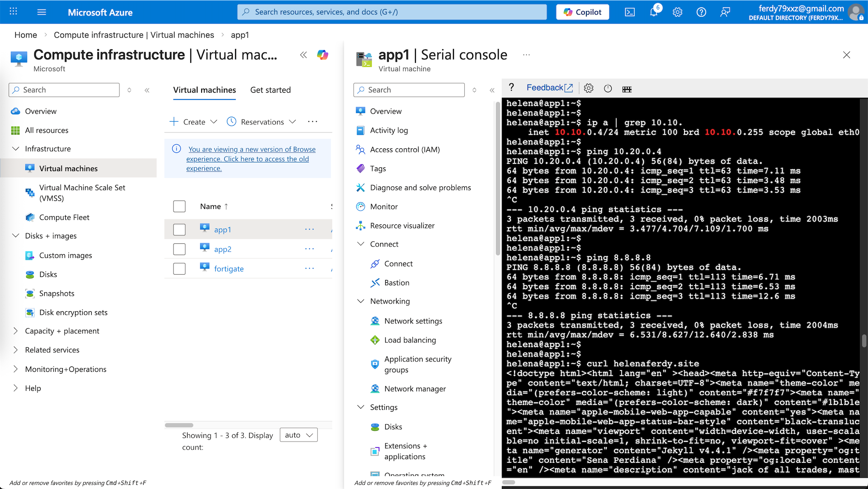Expand Capacity + placement section
This screenshot has width=868, height=489.
coord(15,331)
